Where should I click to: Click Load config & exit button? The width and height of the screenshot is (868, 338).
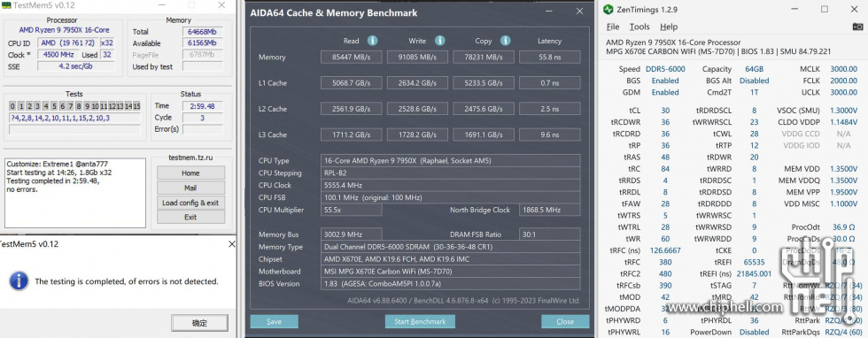click(190, 203)
